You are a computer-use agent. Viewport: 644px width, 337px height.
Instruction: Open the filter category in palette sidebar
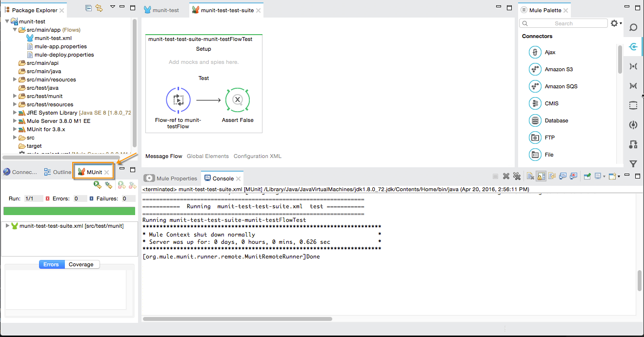(x=633, y=164)
